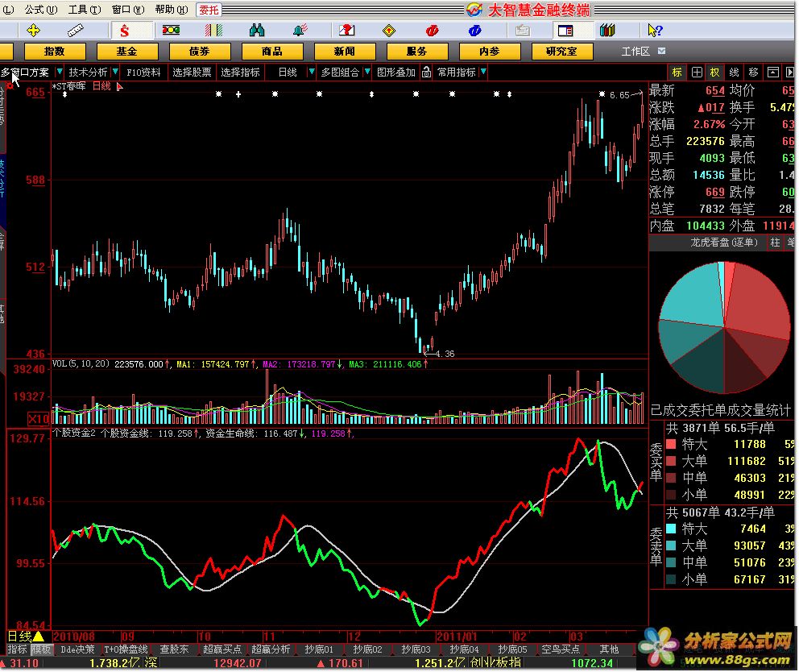Click the arrow question-mark help icon

click(655, 31)
